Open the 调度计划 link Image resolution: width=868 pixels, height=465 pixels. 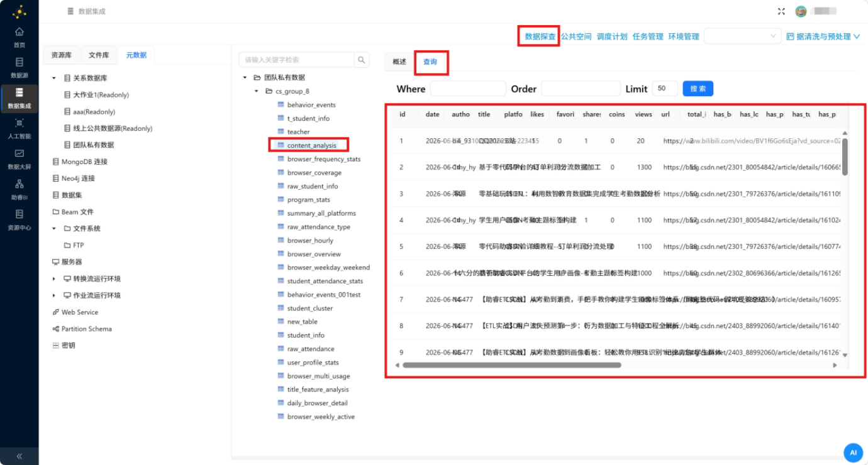(612, 36)
